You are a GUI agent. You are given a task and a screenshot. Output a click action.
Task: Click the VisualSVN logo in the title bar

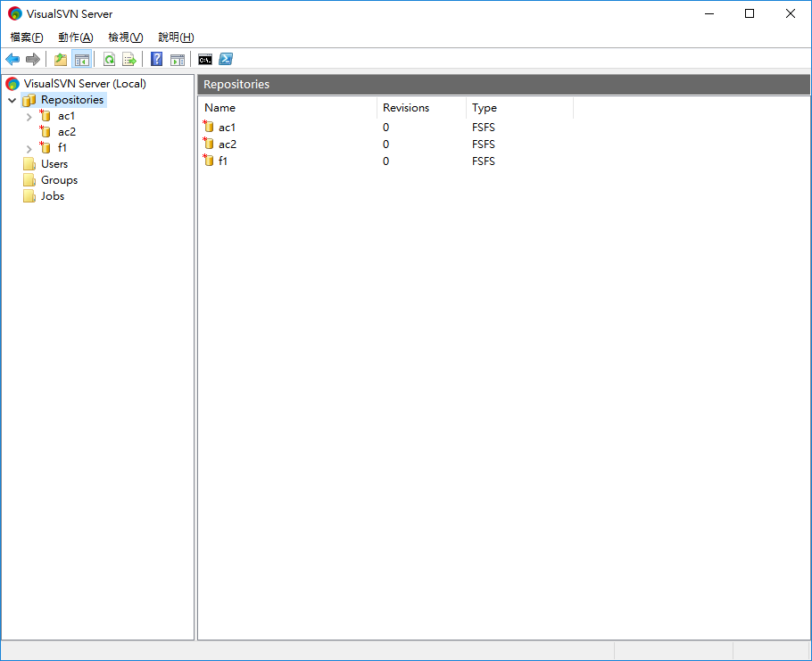(x=15, y=14)
